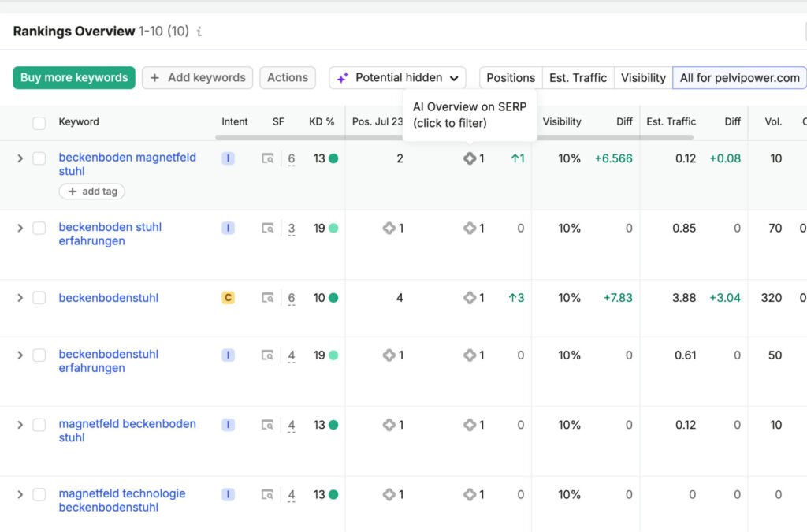The height and width of the screenshot is (532, 807).
Task: Click the KD green dot for beckenbodenstuhl
Action: click(333, 297)
